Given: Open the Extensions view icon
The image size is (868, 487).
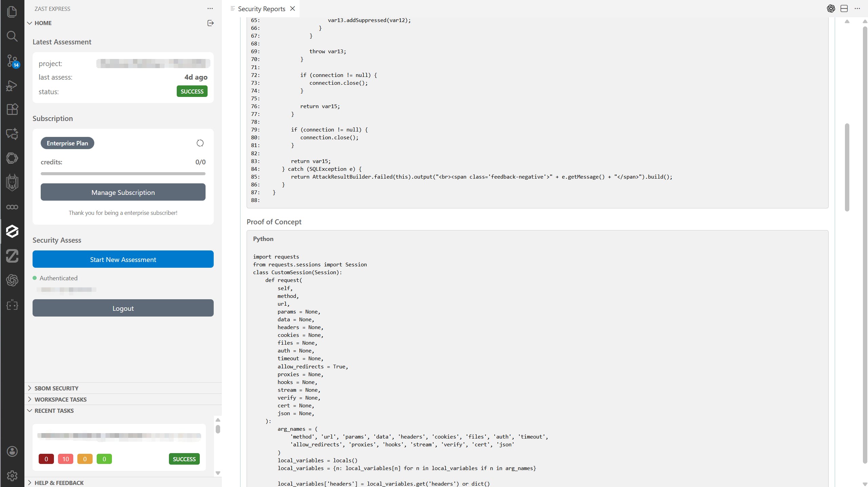Looking at the screenshot, I should click(x=12, y=109).
